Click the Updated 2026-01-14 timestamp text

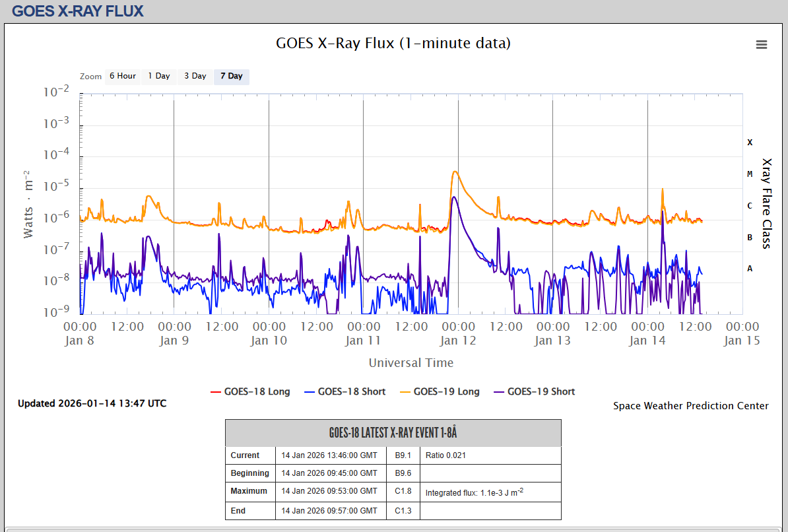(92, 403)
